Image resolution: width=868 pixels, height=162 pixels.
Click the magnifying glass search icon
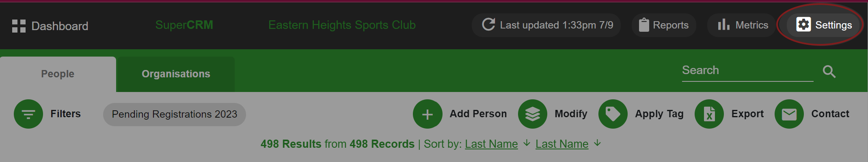(829, 72)
